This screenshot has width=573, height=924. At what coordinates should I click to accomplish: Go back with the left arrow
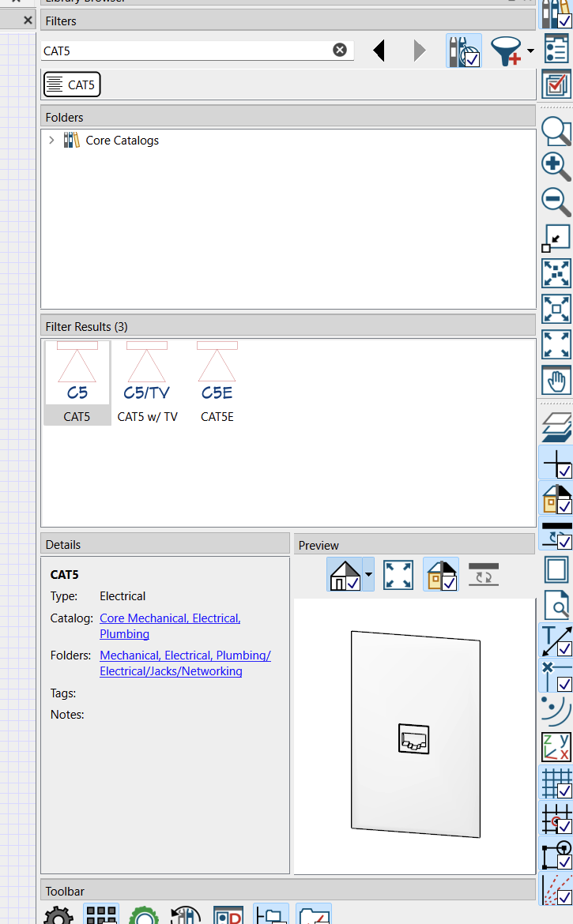coord(379,51)
